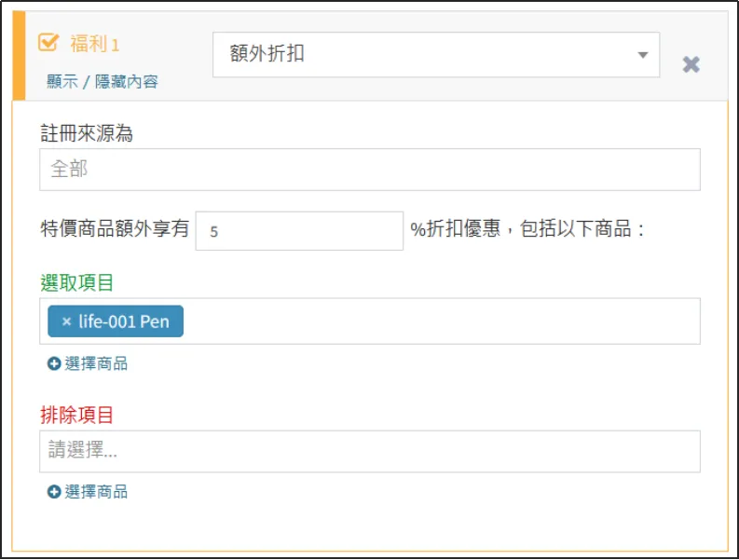Toggle the 顯示 / 隱藏內容 link
Image resolution: width=739 pixels, height=560 pixels.
coord(103,82)
